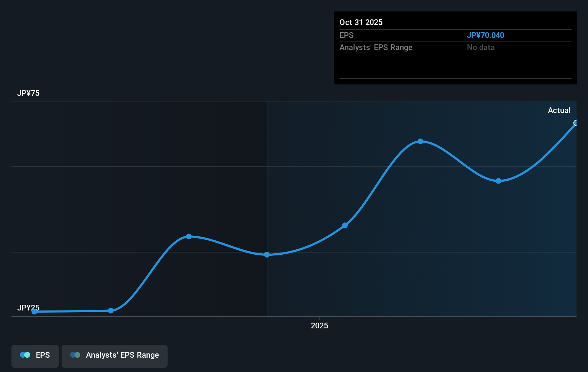Click the teal Analysts' EPS Range legend dot
Screen dimensions: 588x372
(76, 355)
